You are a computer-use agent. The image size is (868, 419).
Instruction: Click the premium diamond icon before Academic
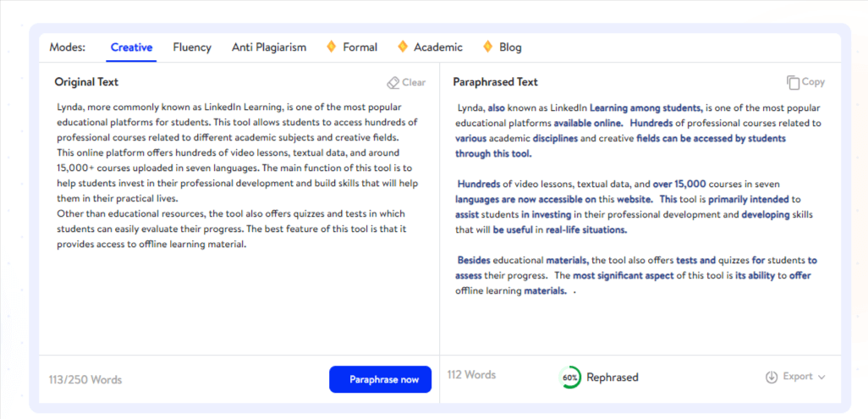point(403,47)
